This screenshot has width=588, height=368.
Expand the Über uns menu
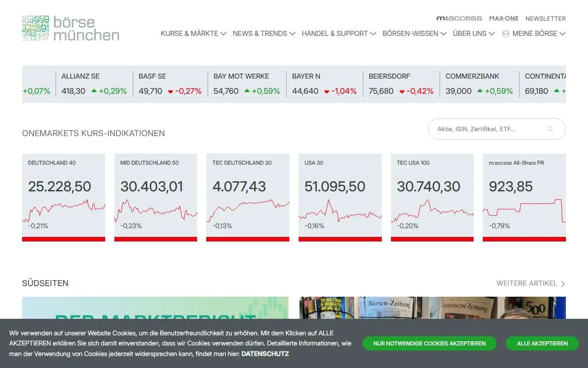(474, 34)
